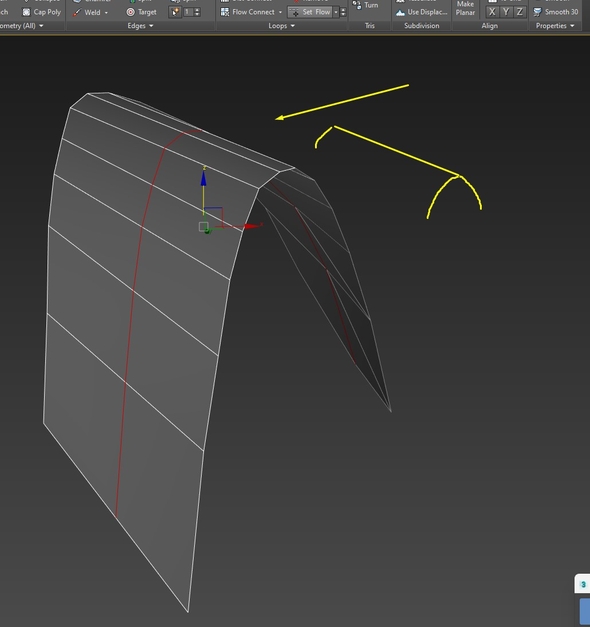Click the Flow Connect tool icon
Image resolution: width=590 pixels, height=627 pixels.
(x=225, y=12)
